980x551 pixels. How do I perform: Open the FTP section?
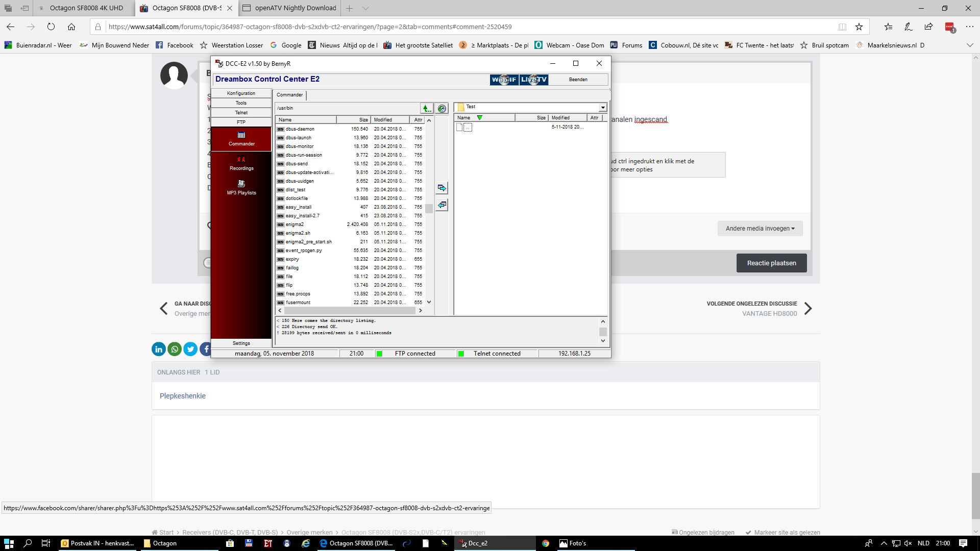241,122
